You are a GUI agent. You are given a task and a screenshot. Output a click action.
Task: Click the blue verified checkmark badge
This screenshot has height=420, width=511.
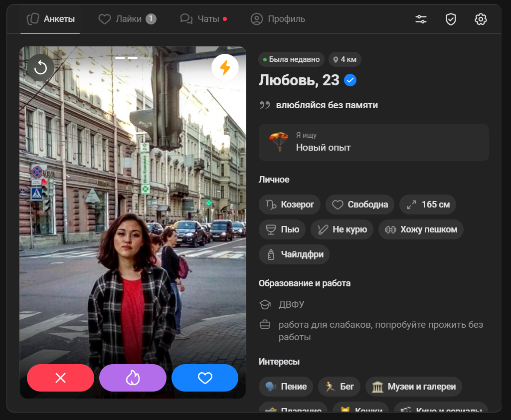350,80
